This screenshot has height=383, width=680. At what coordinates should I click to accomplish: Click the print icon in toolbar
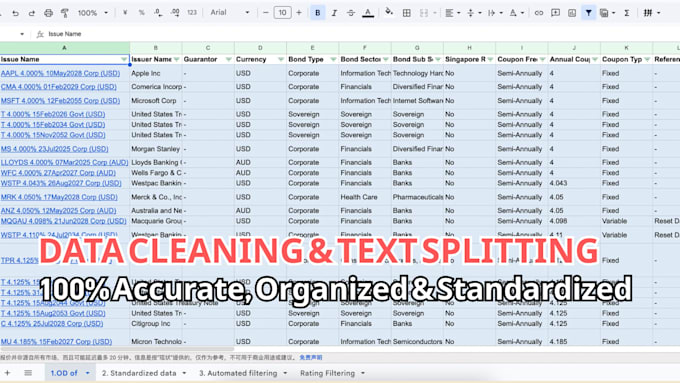pyautogui.click(x=48, y=13)
